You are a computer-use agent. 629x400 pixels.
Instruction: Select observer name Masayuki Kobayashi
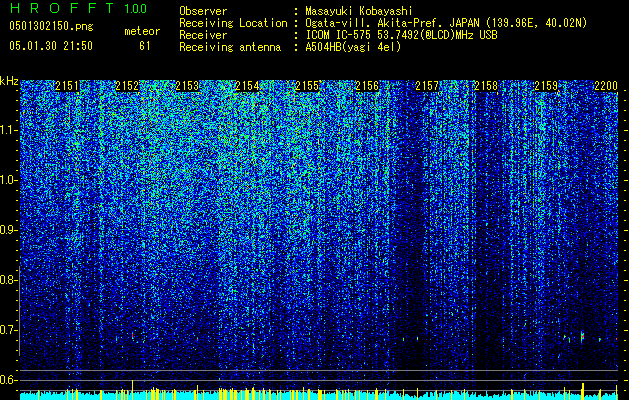tap(358, 11)
